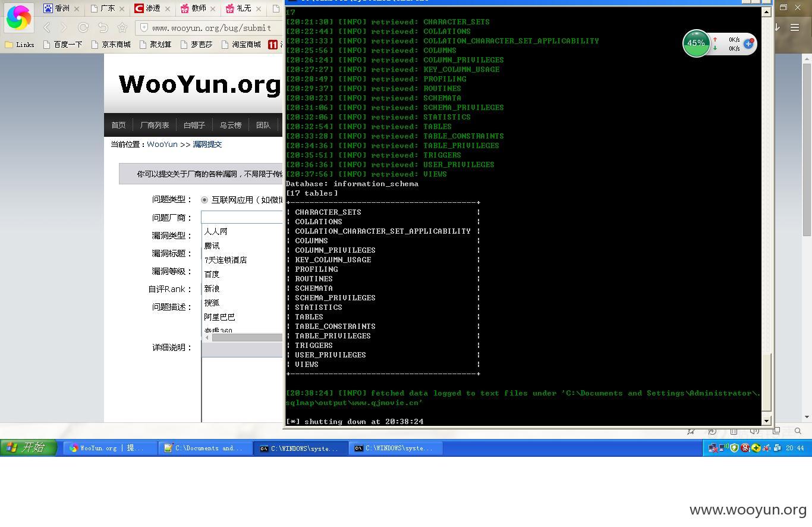Choose 搜狐 from the vendor list
This screenshot has height=527, width=812.
pyautogui.click(x=212, y=303)
